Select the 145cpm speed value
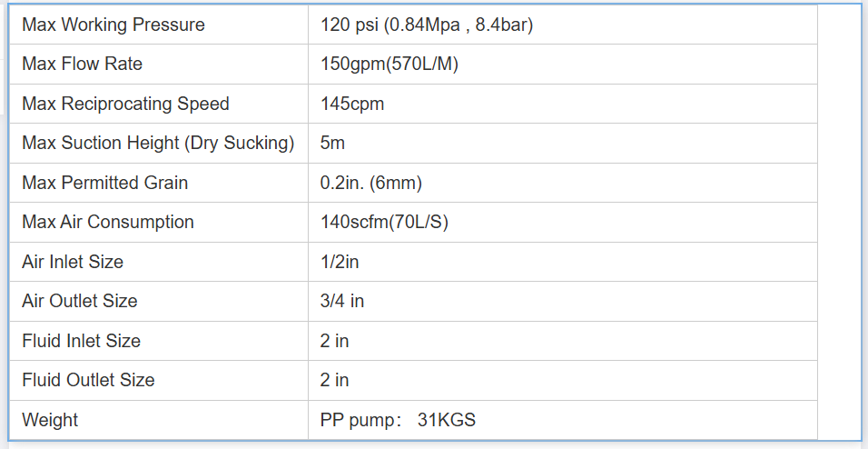Screen dimensions: 868x449 [352, 104]
